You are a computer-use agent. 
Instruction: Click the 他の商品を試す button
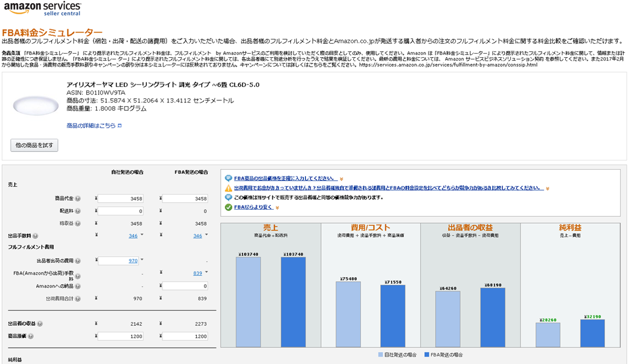tap(34, 145)
